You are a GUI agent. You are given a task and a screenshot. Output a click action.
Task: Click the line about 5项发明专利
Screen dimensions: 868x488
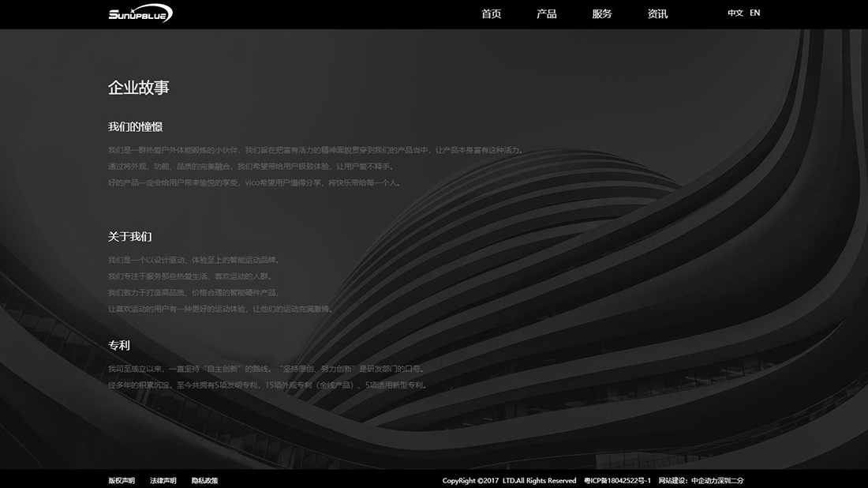click(268, 385)
